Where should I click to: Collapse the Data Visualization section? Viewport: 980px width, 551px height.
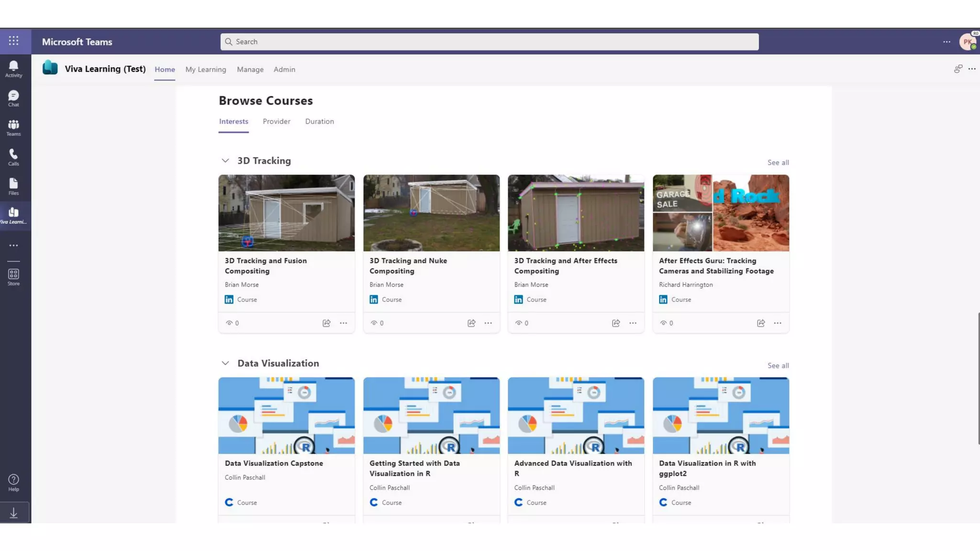[225, 364]
